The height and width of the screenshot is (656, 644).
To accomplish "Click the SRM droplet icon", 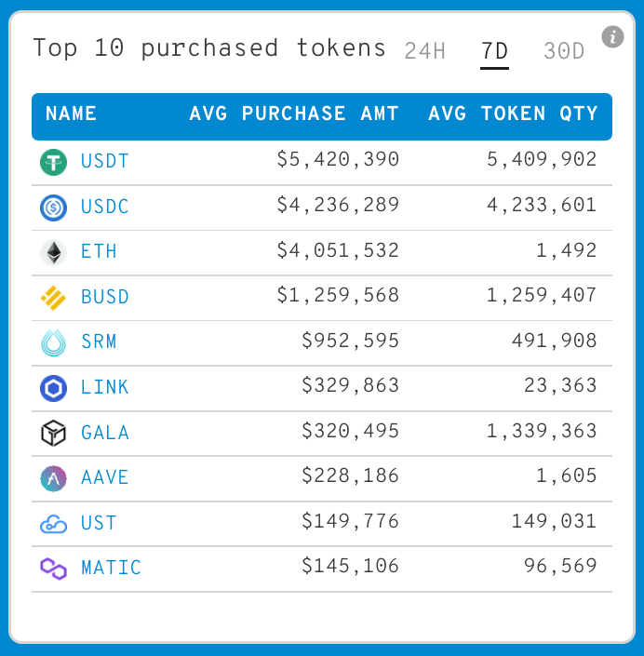I will click(54, 343).
